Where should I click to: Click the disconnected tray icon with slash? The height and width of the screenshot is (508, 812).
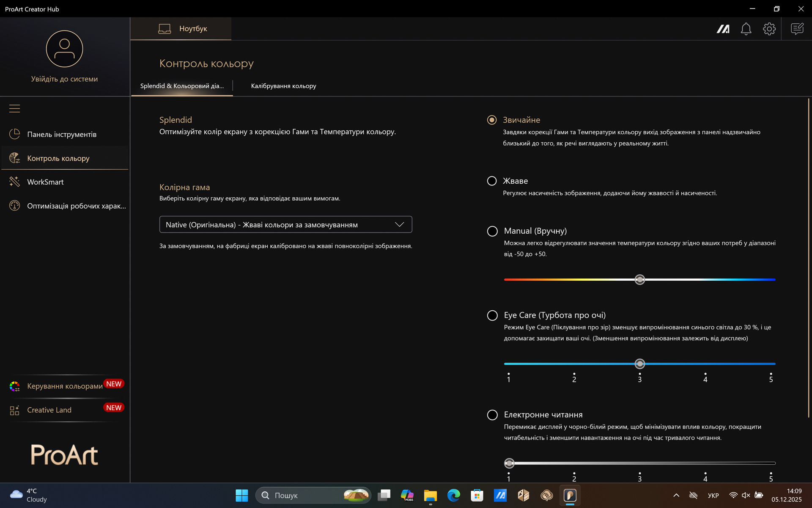coord(693,495)
